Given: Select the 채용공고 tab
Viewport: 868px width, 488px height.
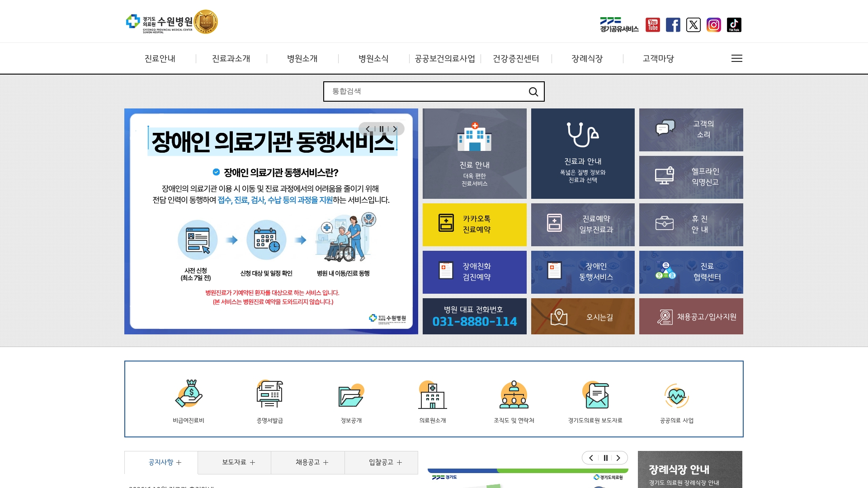Looking at the screenshot, I should [308, 462].
